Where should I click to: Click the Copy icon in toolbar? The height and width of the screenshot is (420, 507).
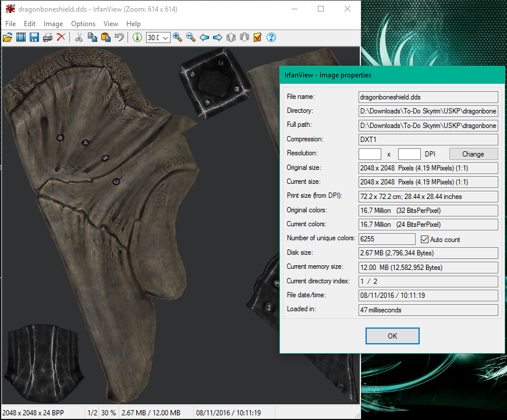click(92, 37)
